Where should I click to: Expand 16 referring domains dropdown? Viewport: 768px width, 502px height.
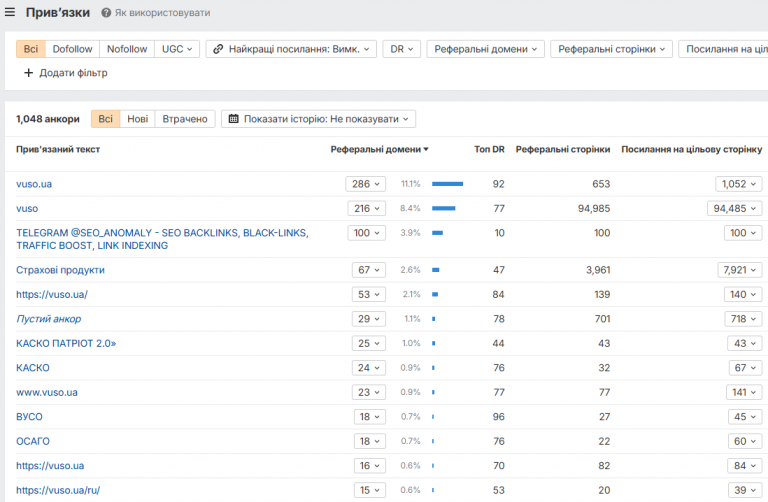[x=370, y=466]
